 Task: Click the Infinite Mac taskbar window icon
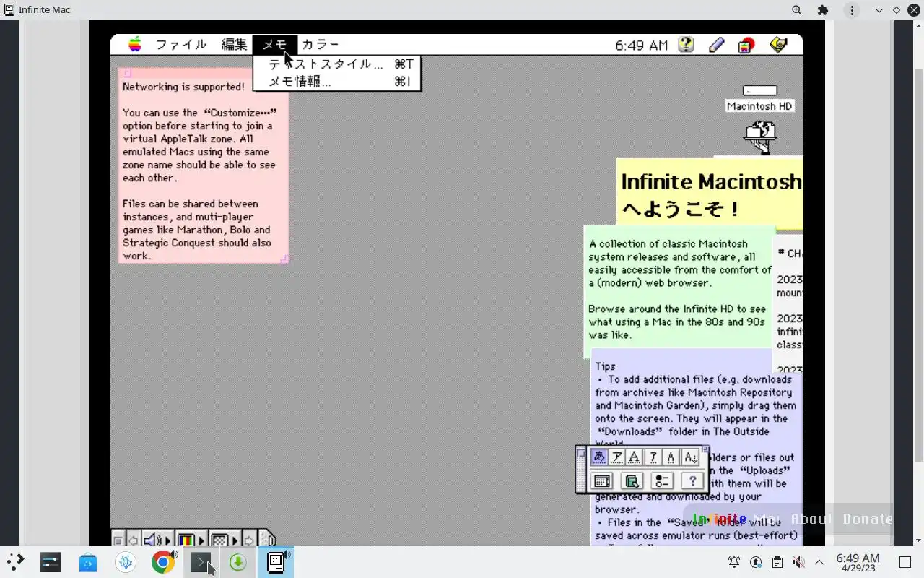[x=276, y=561]
